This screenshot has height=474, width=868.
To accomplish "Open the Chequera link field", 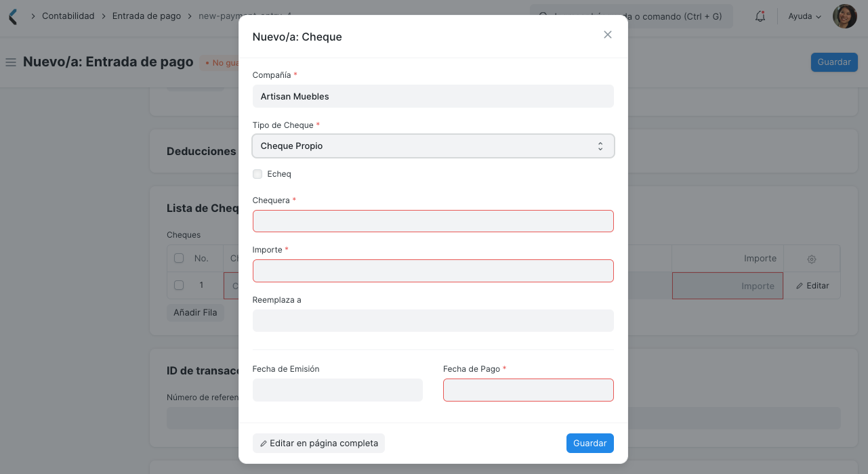I will pyautogui.click(x=433, y=221).
